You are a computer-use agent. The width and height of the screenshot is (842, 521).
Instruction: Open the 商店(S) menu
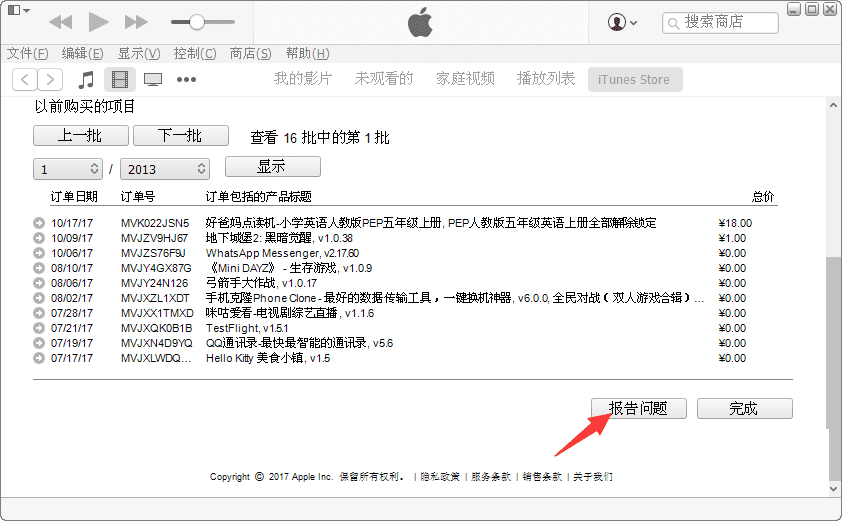pyautogui.click(x=250, y=54)
